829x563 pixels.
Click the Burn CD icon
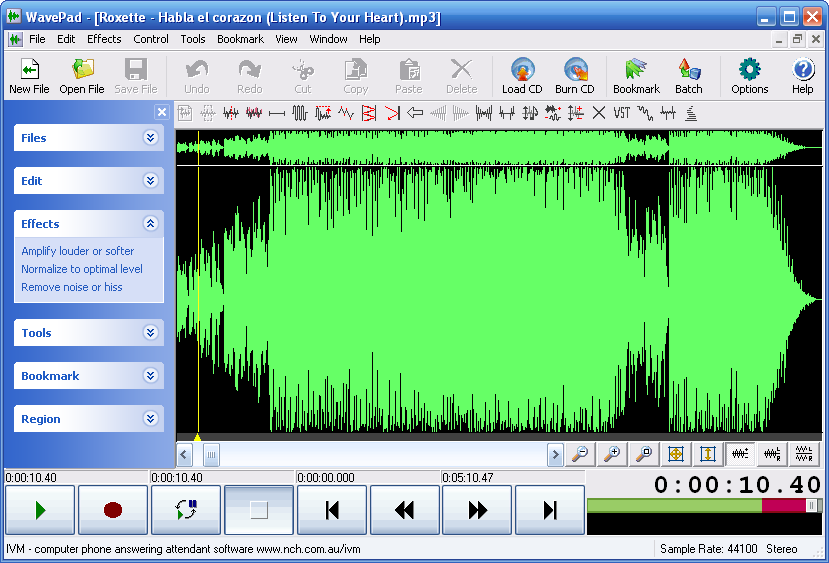[575, 76]
